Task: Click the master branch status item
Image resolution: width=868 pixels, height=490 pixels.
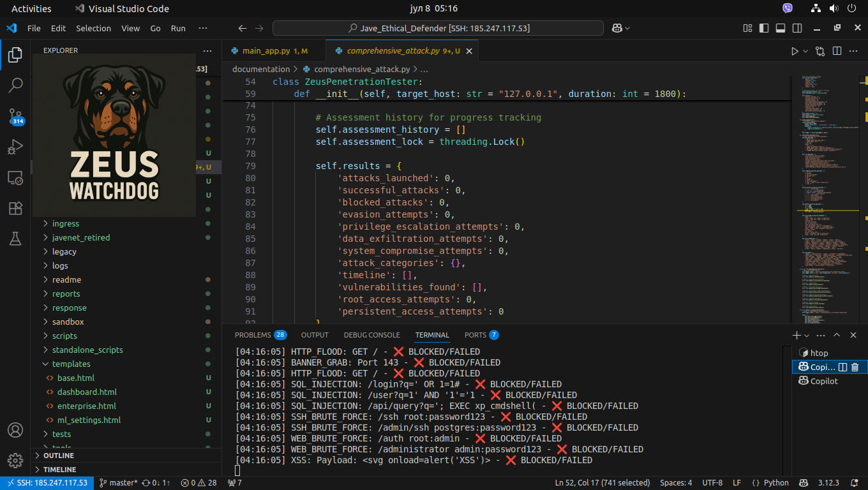Action: tap(118, 483)
